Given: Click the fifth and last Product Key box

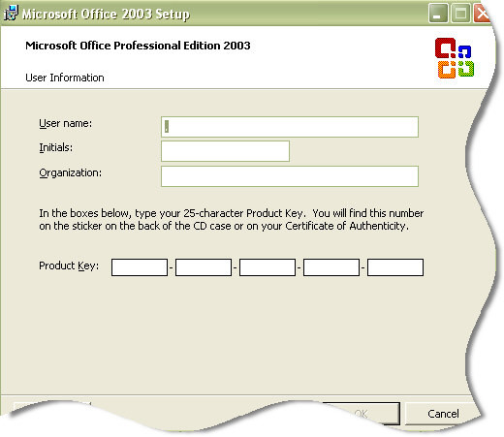Looking at the screenshot, I should 395,267.
